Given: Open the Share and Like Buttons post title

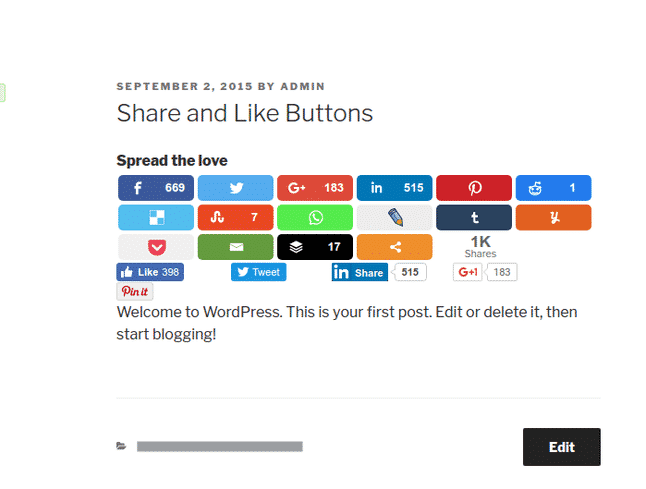Looking at the screenshot, I should click(x=245, y=113).
